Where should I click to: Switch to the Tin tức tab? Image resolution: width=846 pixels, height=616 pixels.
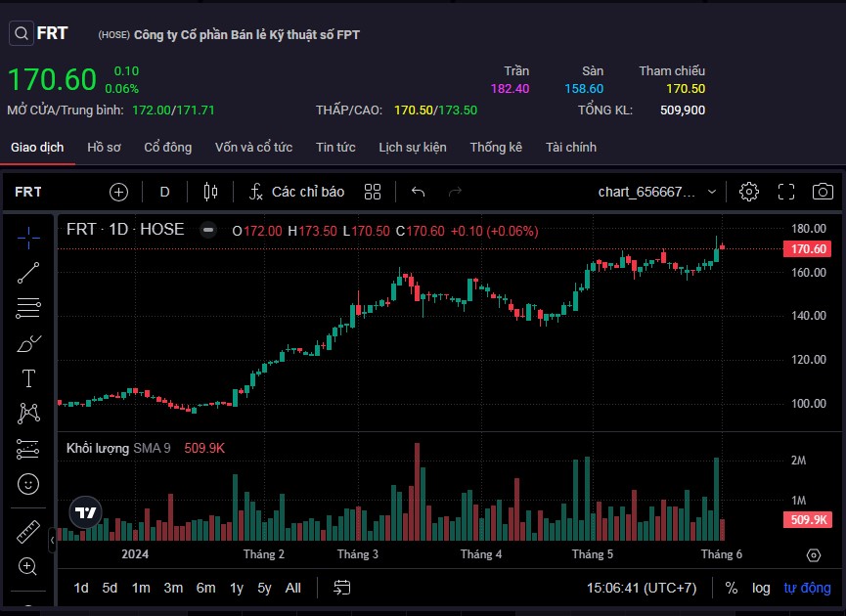click(x=335, y=148)
